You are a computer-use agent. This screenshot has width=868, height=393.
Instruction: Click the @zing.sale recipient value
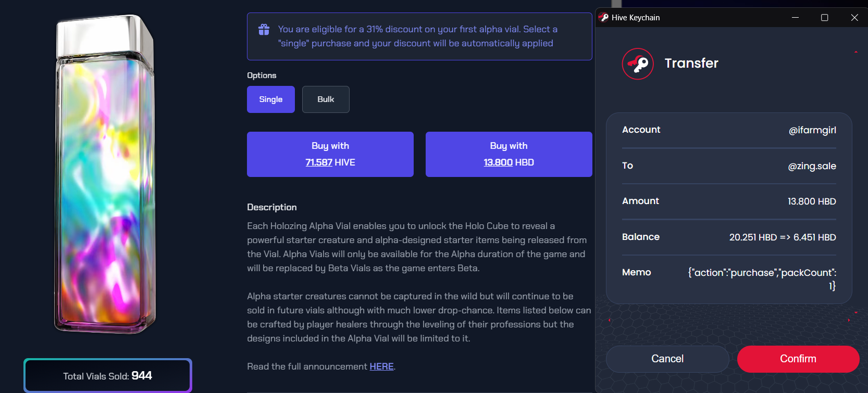point(812,166)
